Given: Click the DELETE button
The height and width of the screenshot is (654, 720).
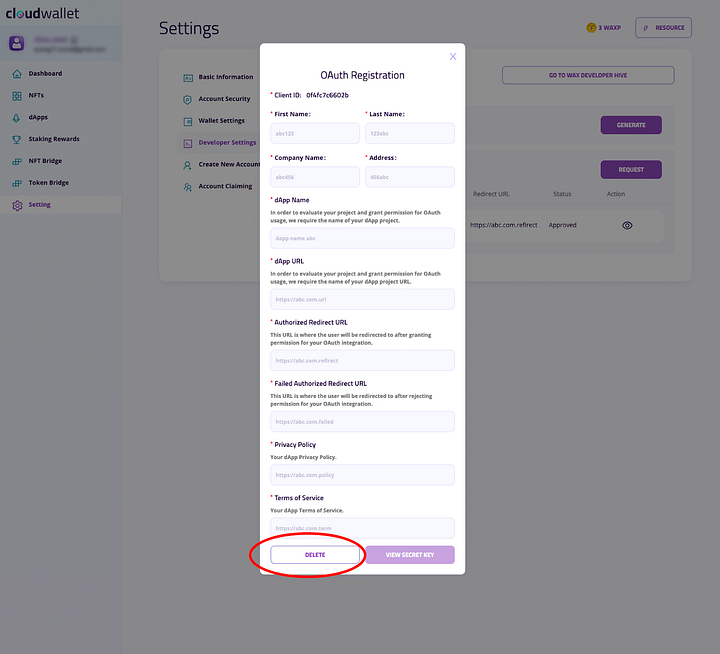Looking at the screenshot, I should (315, 555).
